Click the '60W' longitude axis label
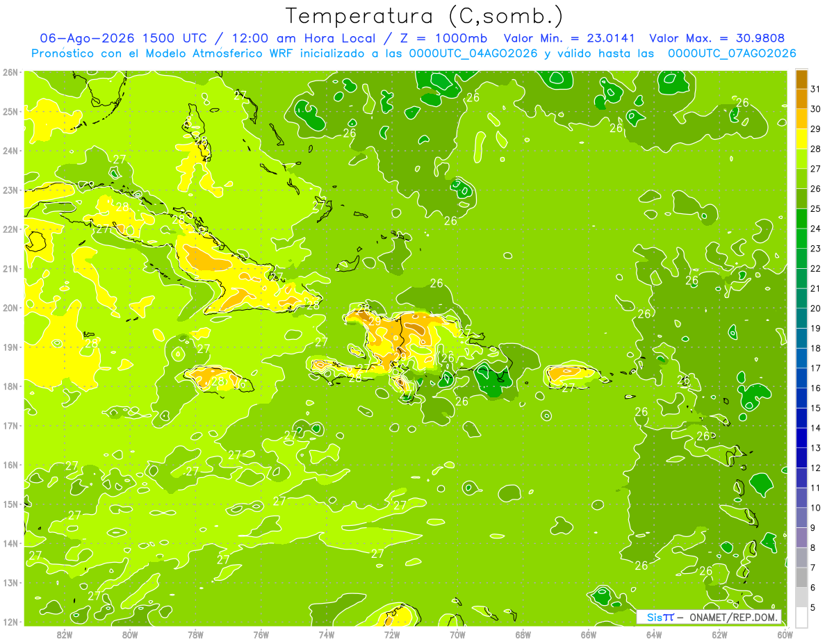Screen dimensions: 834x644 (785, 635)
